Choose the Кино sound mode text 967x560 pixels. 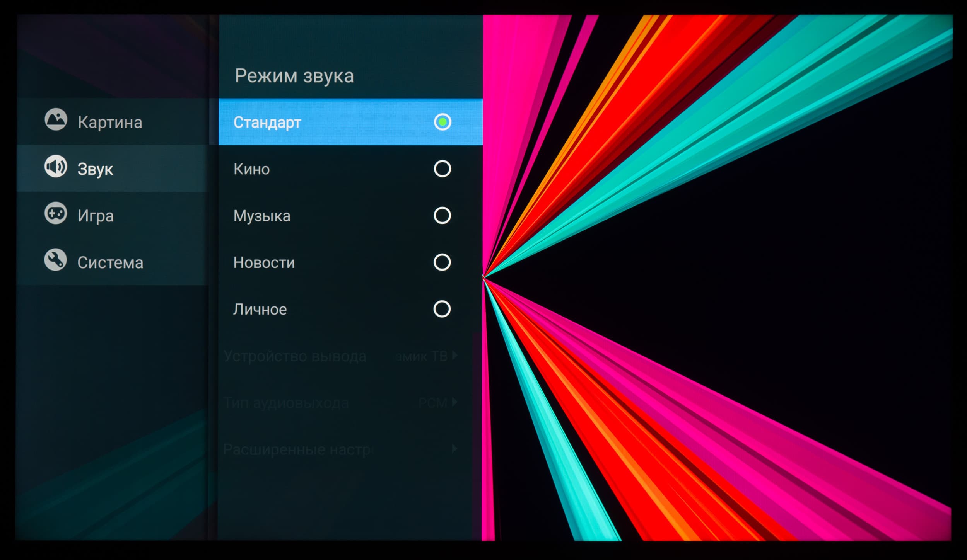[x=251, y=169]
